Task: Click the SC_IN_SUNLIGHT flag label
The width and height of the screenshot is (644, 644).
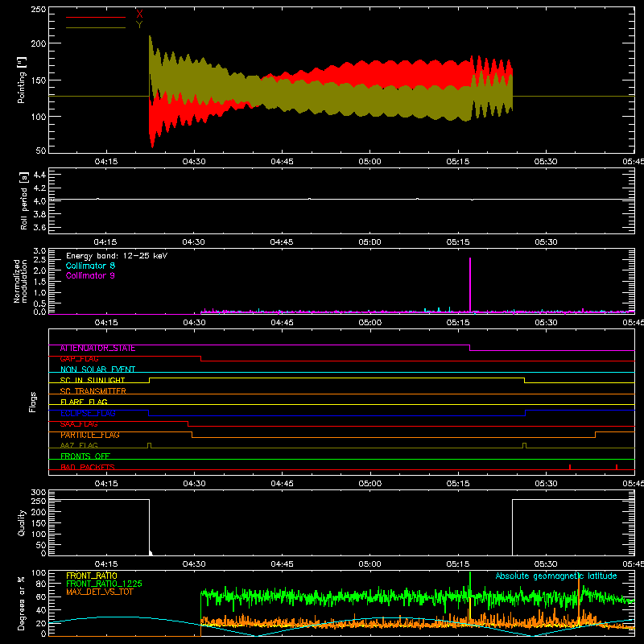Action: point(93,380)
